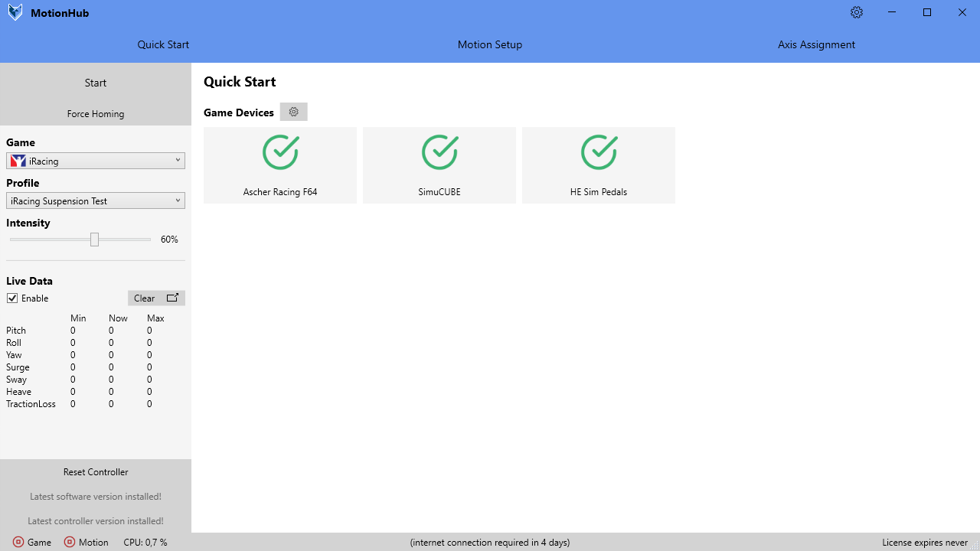Expand the Profile dropdown list

point(96,201)
